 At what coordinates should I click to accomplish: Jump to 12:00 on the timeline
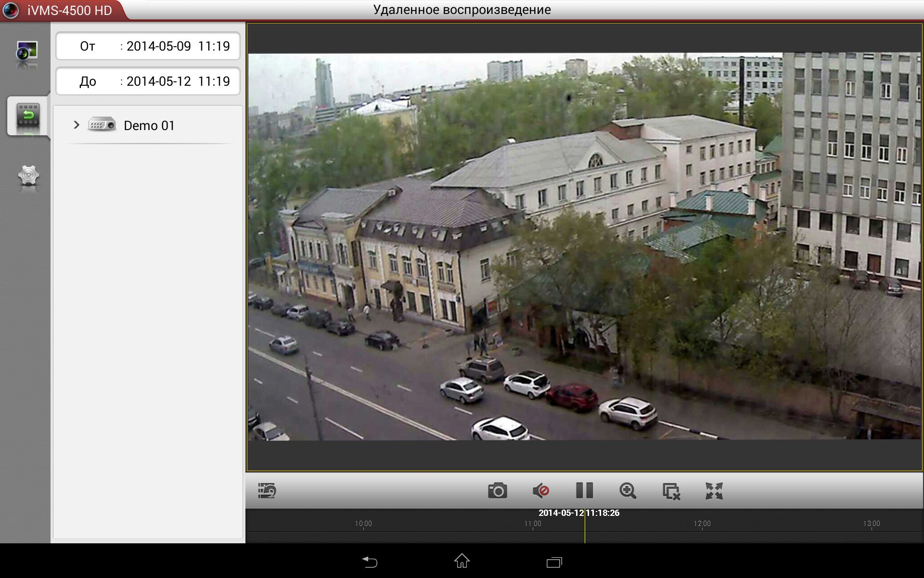pyautogui.click(x=702, y=524)
